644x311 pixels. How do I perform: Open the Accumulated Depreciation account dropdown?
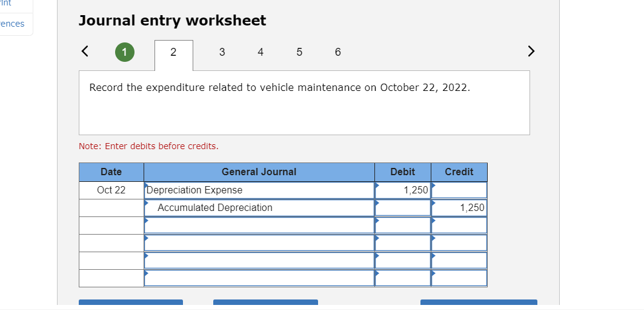259,208
